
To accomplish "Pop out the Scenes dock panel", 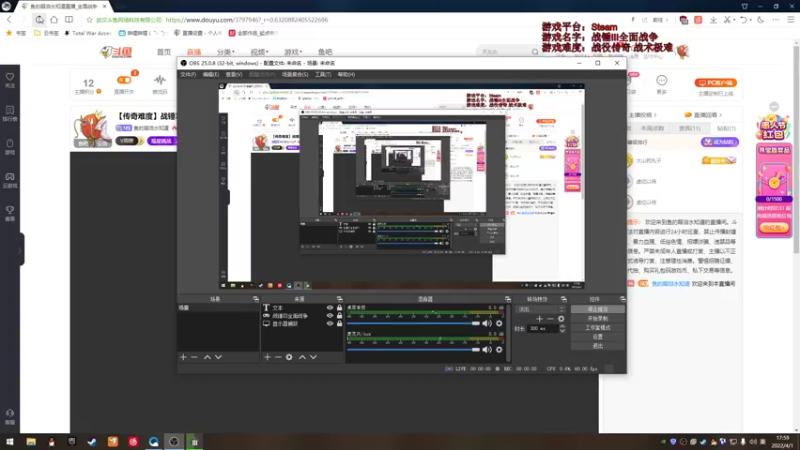I will (x=256, y=299).
